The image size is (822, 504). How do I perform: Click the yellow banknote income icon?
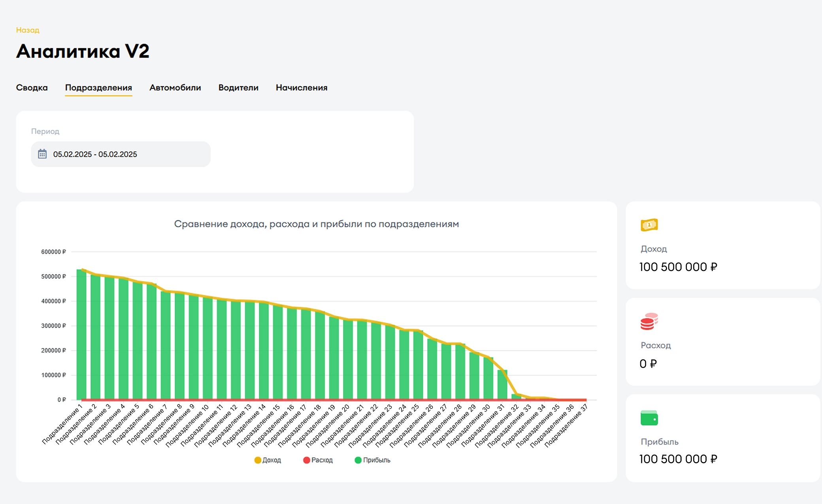coord(649,225)
